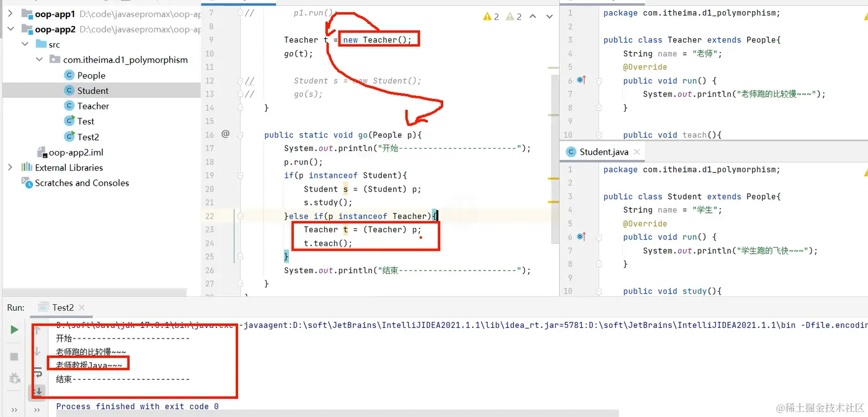Click override gutter icon in Teacher editor

point(581,80)
